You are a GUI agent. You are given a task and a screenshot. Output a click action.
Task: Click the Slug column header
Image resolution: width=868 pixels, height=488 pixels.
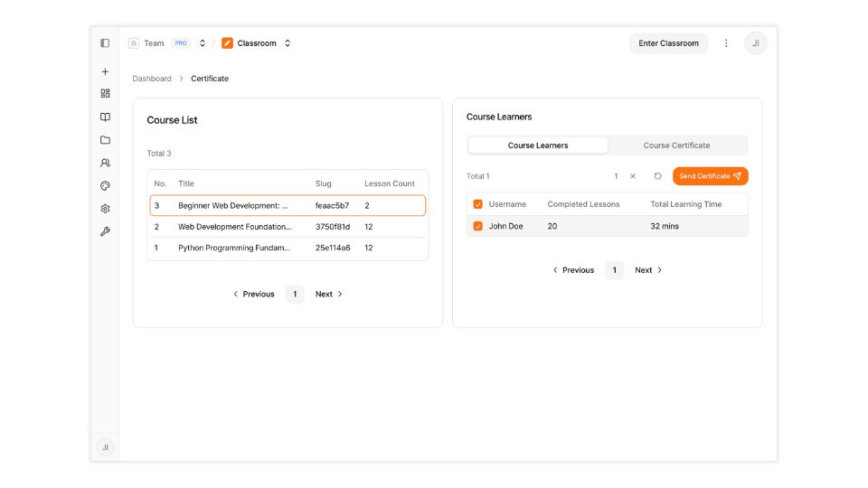(x=324, y=183)
